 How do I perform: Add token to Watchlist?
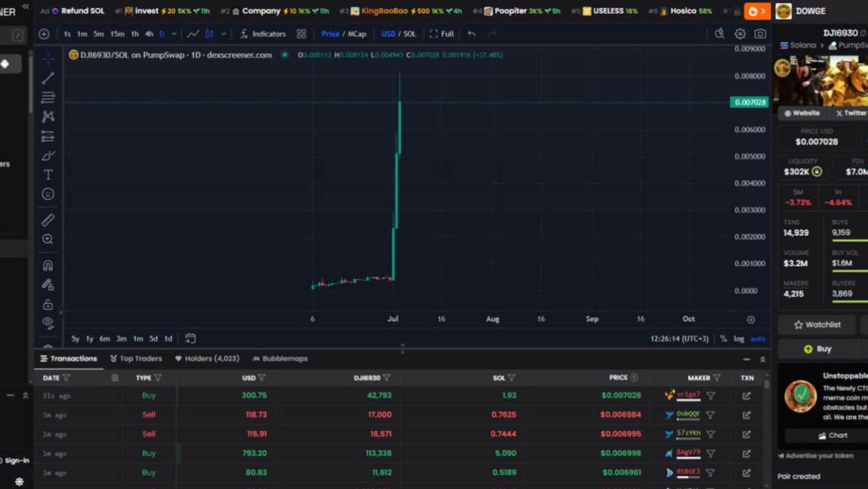(x=817, y=325)
